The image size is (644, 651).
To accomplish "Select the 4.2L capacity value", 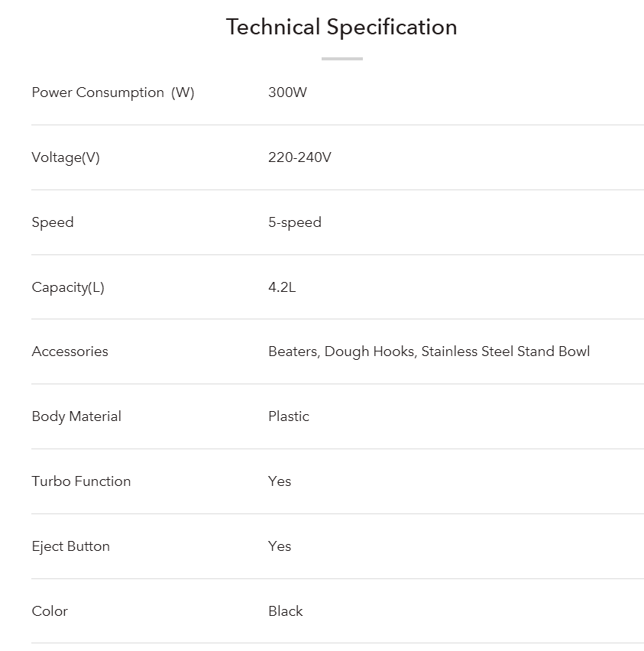I will (x=282, y=287).
